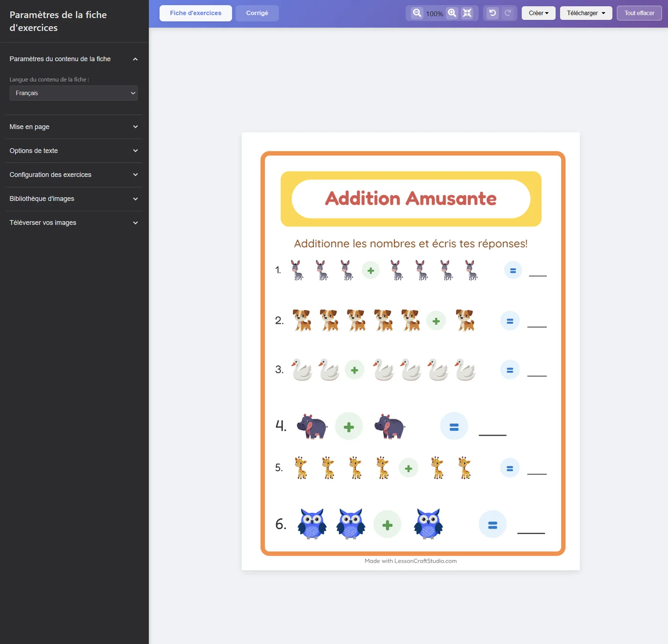Open the Créer dropdown menu

pyautogui.click(x=539, y=13)
